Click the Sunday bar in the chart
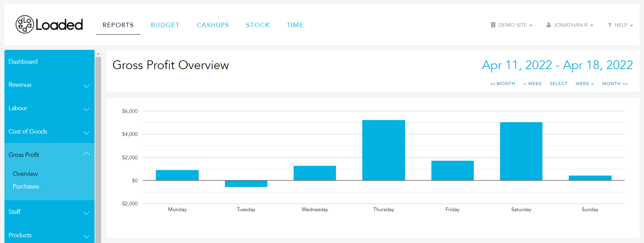The width and height of the screenshot is (644, 243). coord(590,178)
